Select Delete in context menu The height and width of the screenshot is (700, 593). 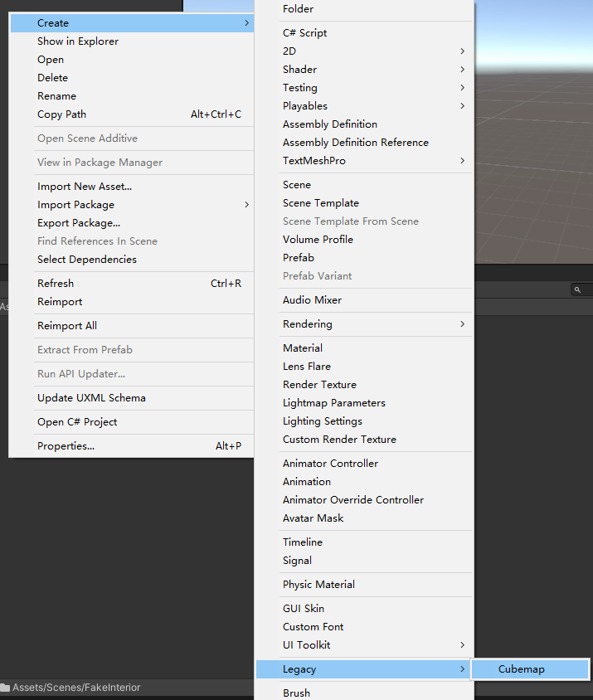[132, 78]
